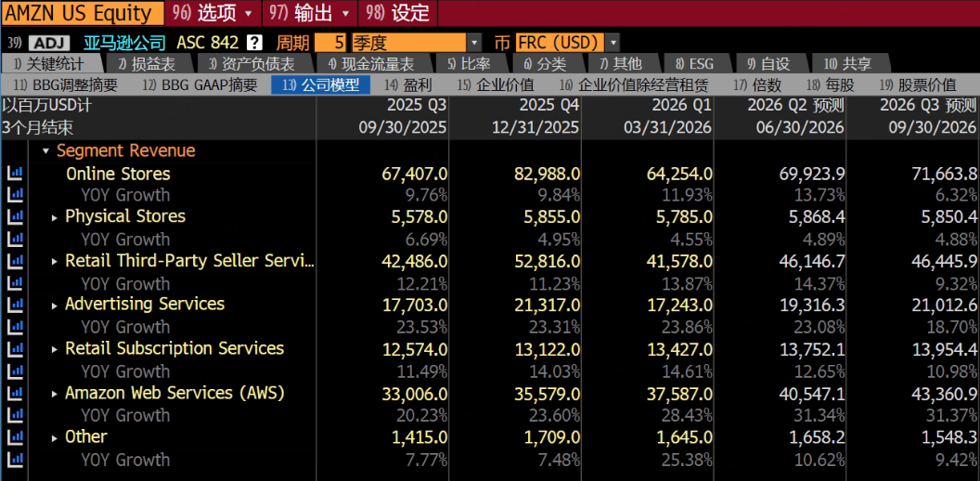Open the 选项 menu button
Screen dimensions: 980x481
217,12
